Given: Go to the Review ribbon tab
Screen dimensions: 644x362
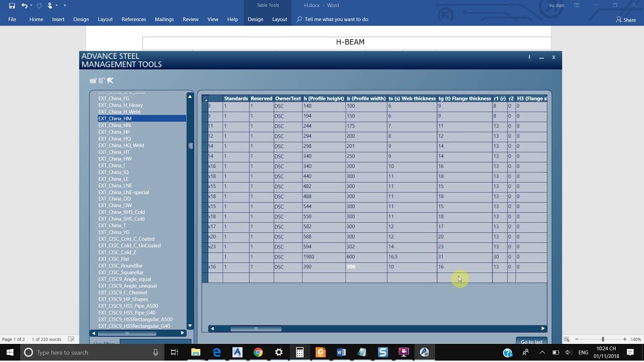Looking at the screenshot, I should [191, 19].
